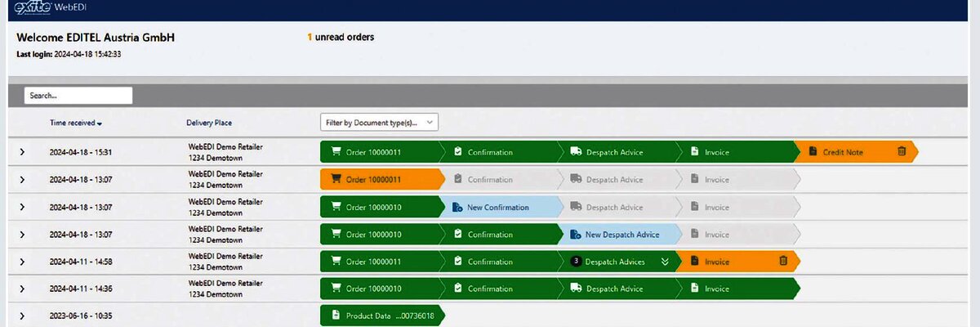Expand the multiple Despatch Advices double chevron

point(665,262)
